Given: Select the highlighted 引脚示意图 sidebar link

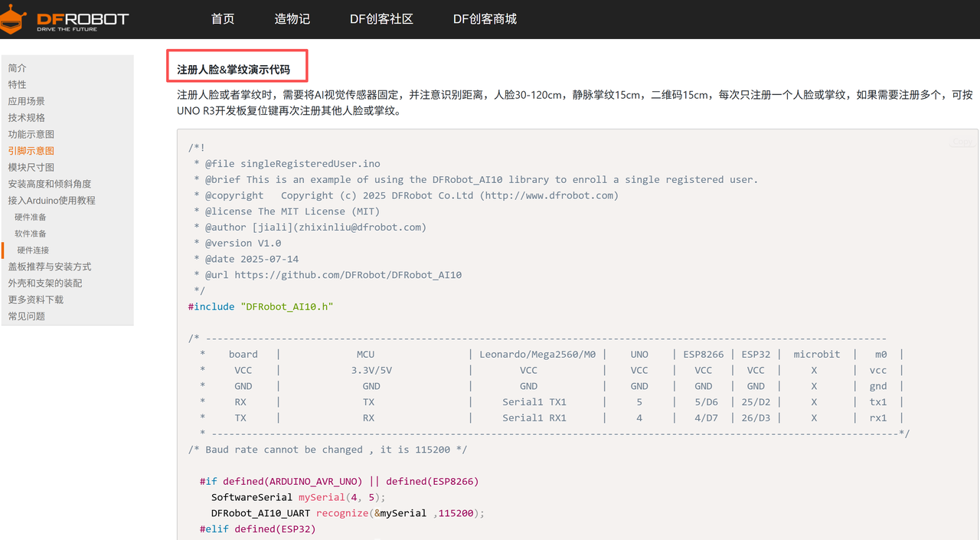Looking at the screenshot, I should (31, 151).
